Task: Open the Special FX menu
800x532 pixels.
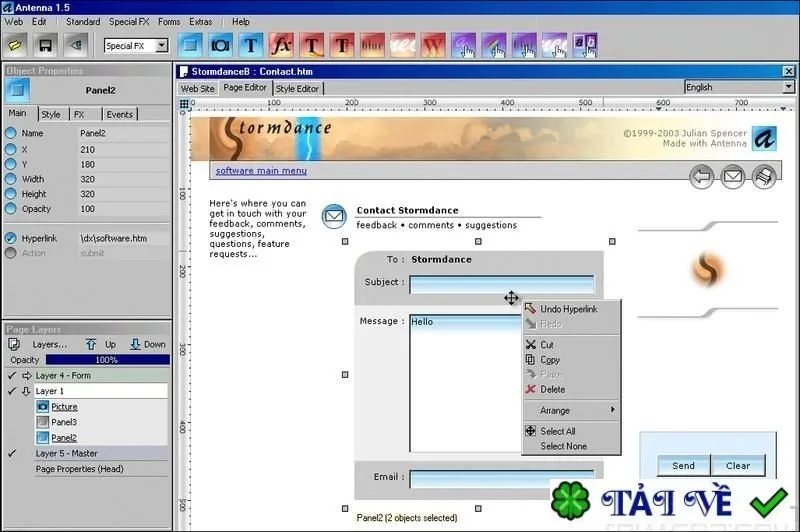Action: (x=129, y=22)
